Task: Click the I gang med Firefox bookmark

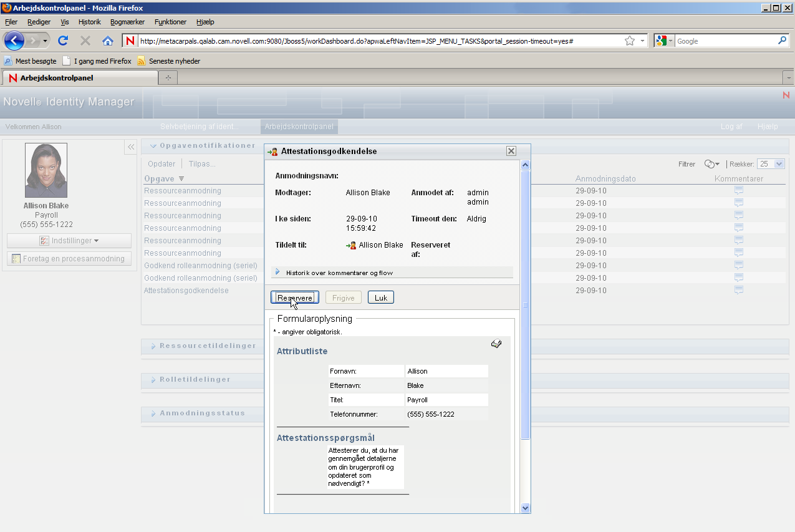Action: 97,61
